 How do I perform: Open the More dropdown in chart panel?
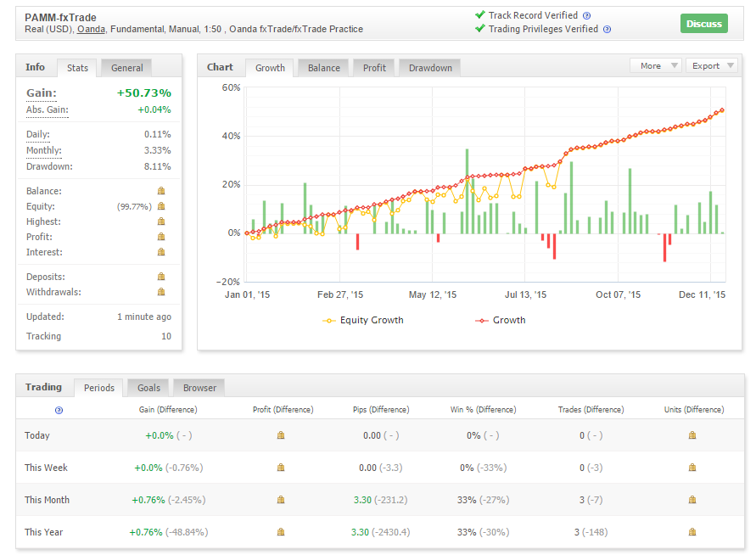click(655, 65)
